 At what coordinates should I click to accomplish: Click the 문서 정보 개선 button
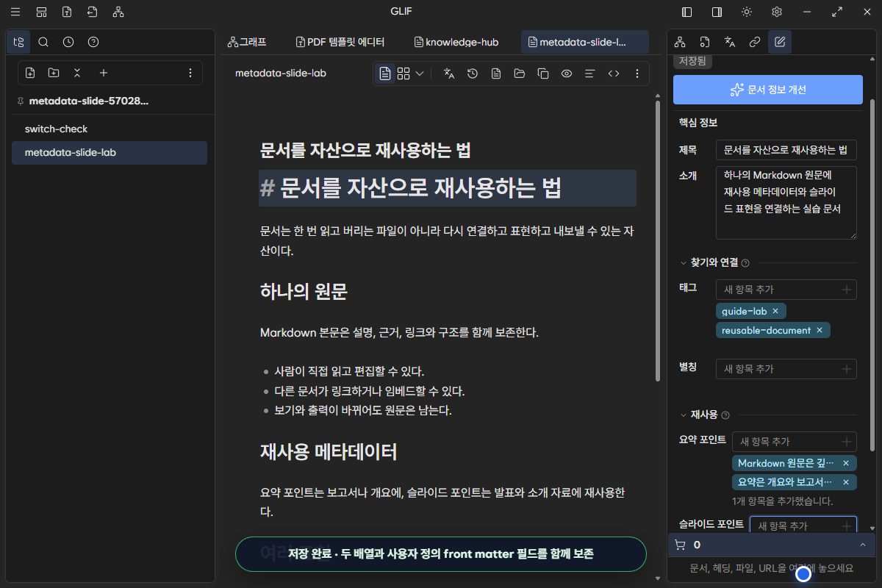(x=768, y=89)
